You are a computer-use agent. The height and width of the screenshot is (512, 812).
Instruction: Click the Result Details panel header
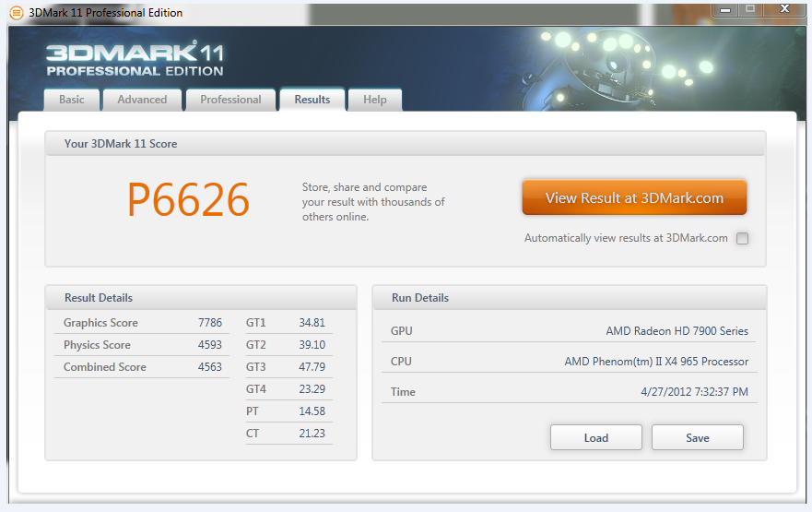(201, 298)
